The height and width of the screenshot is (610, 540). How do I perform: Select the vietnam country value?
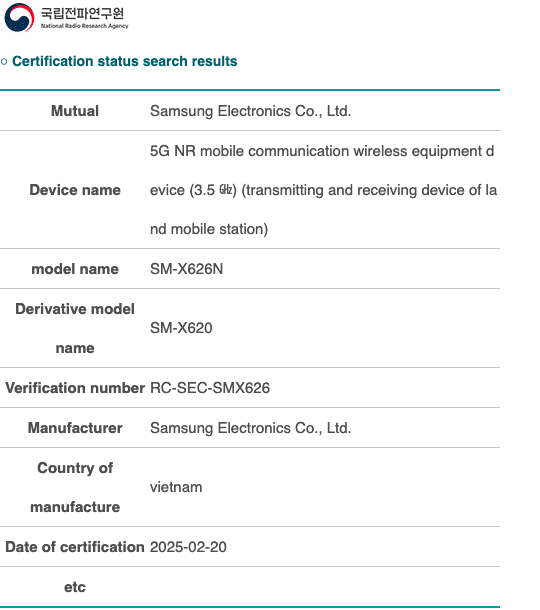coord(176,487)
